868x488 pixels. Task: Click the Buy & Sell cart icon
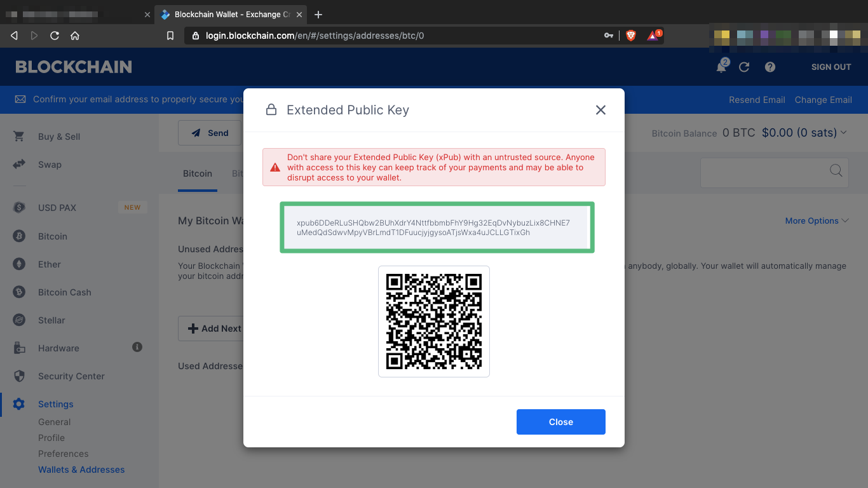19,137
